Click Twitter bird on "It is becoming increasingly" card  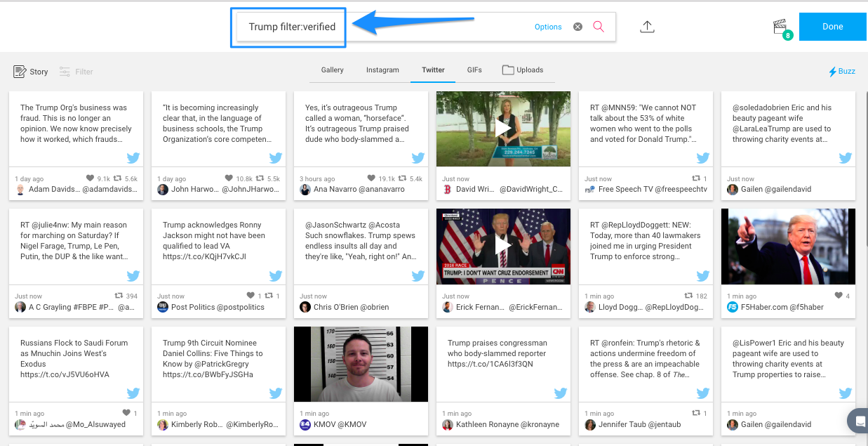click(x=276, y=158)
